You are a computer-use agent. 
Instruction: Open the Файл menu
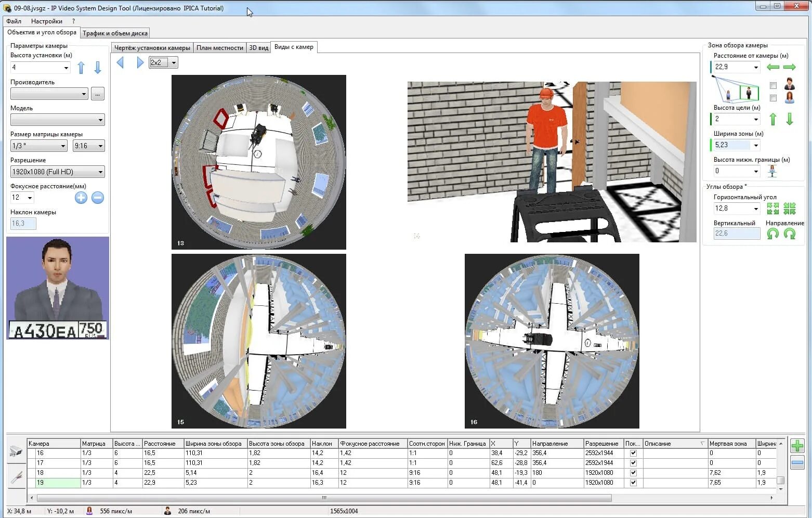tap(14, 21)
